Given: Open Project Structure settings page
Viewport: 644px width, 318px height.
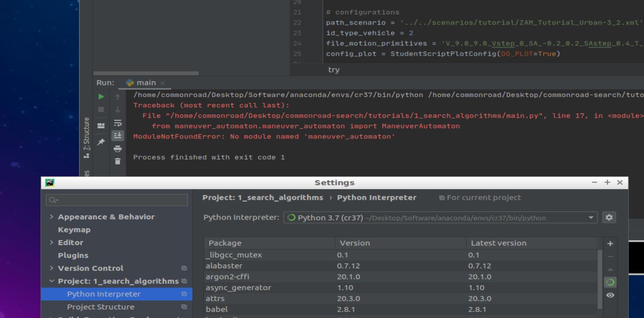Looking at the screenshot, I should [x=101, y=307].
